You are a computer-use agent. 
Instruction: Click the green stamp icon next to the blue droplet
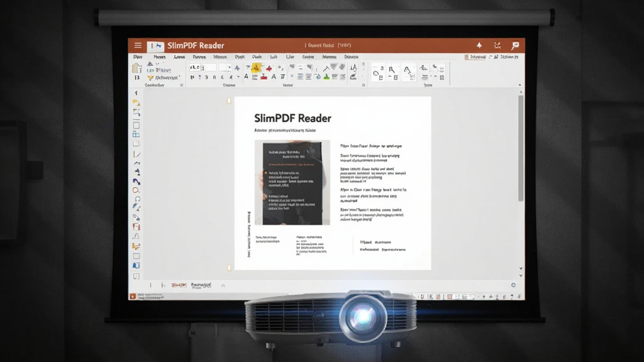point(326,77)
